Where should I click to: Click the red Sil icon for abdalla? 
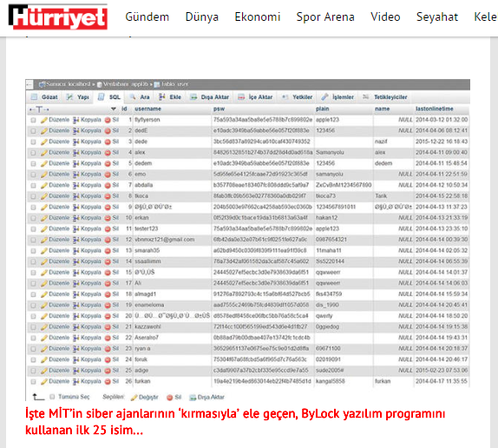[x=108, y=186]
